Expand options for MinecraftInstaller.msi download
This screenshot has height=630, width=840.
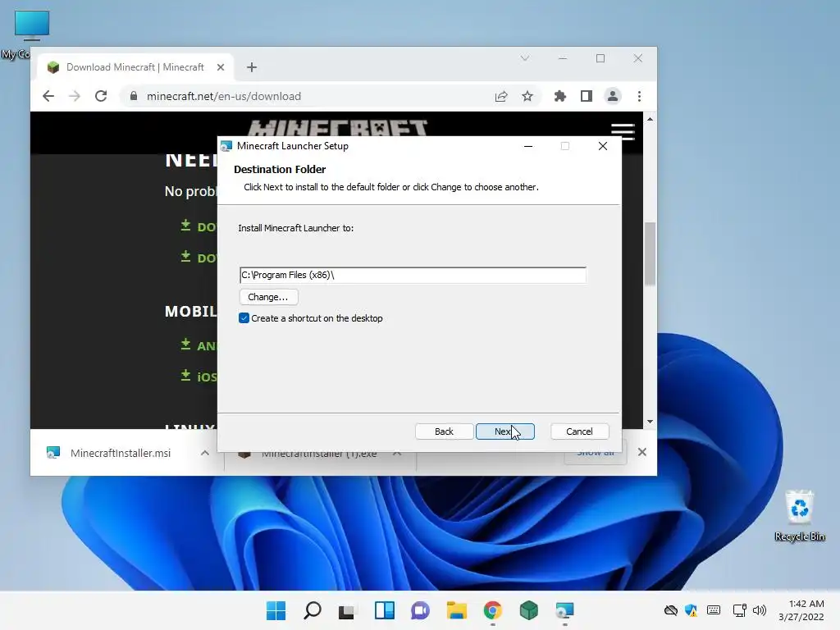[x=204, y=453]
